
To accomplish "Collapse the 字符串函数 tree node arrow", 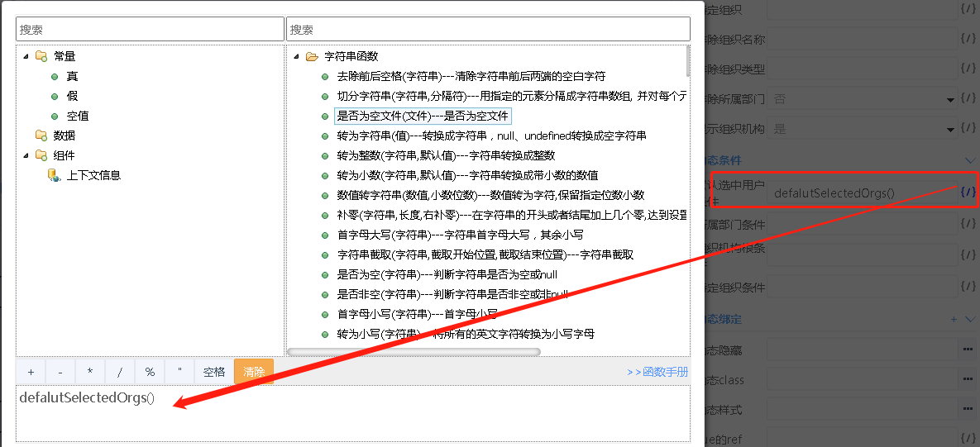I will pos(296,57).
